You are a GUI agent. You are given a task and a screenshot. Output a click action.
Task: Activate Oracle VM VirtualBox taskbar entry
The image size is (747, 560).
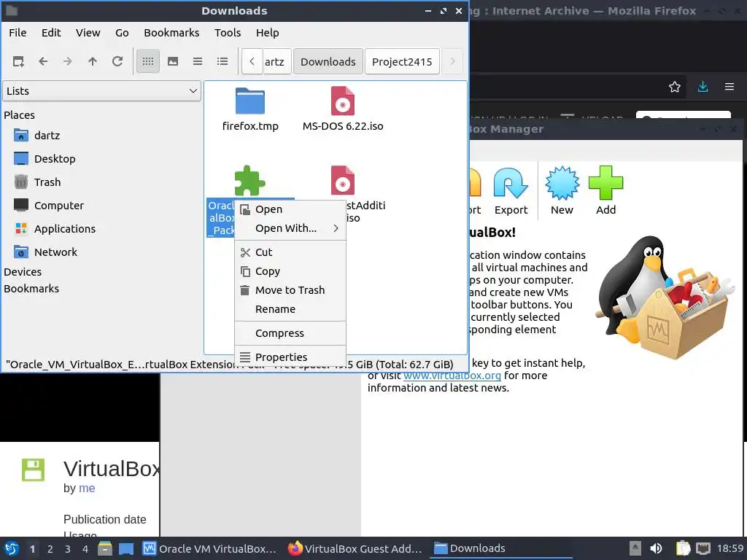tap(209, 548)
